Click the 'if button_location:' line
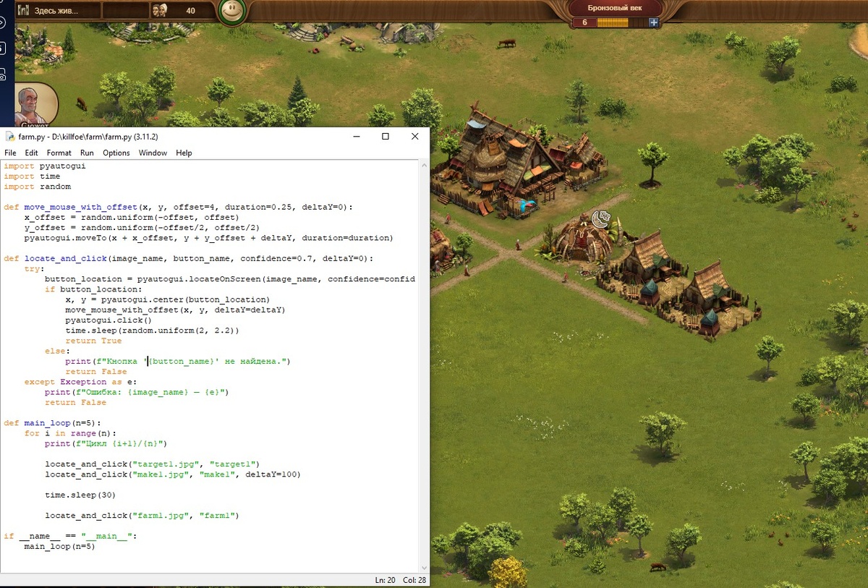Image resolution: width=868 pixels, height=588 pixels. click(x=93, y=289)
